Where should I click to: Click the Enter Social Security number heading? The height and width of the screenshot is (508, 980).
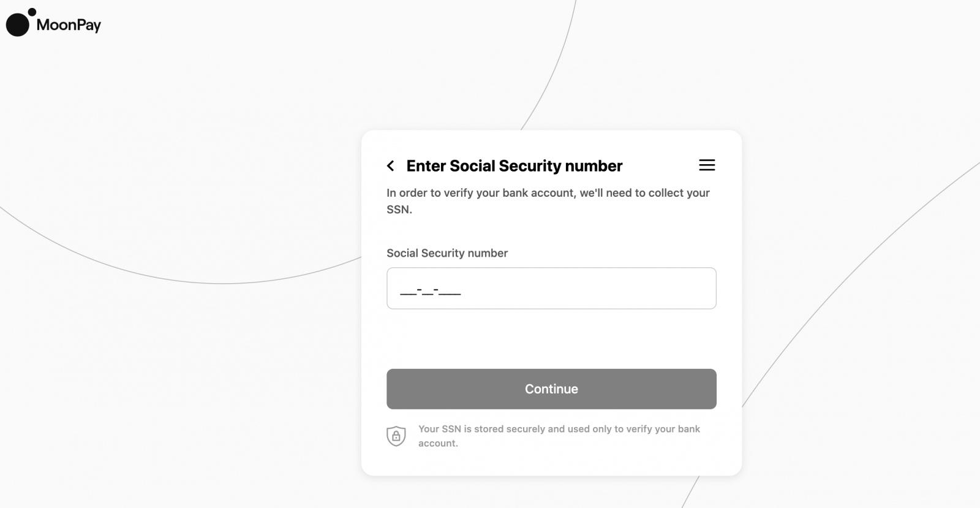point(513,165)
